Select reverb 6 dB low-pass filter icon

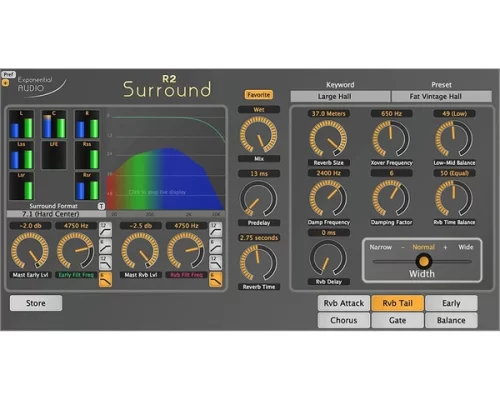click(x=216, y=279)
